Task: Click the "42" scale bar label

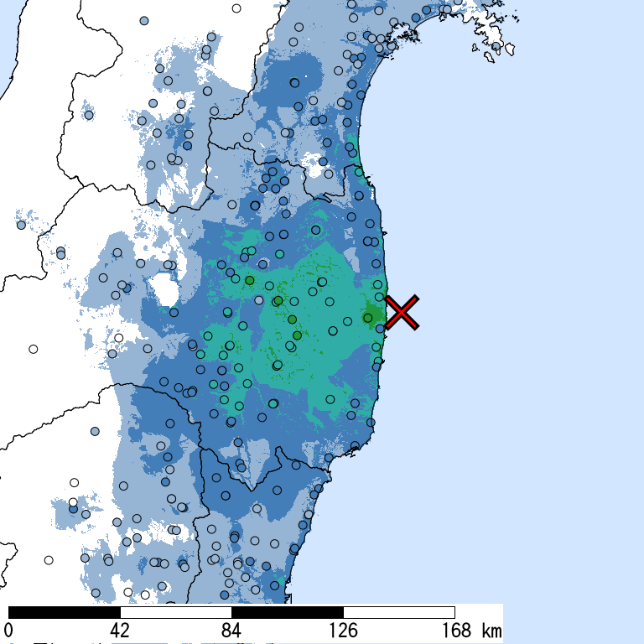Action: pos(119,630)
